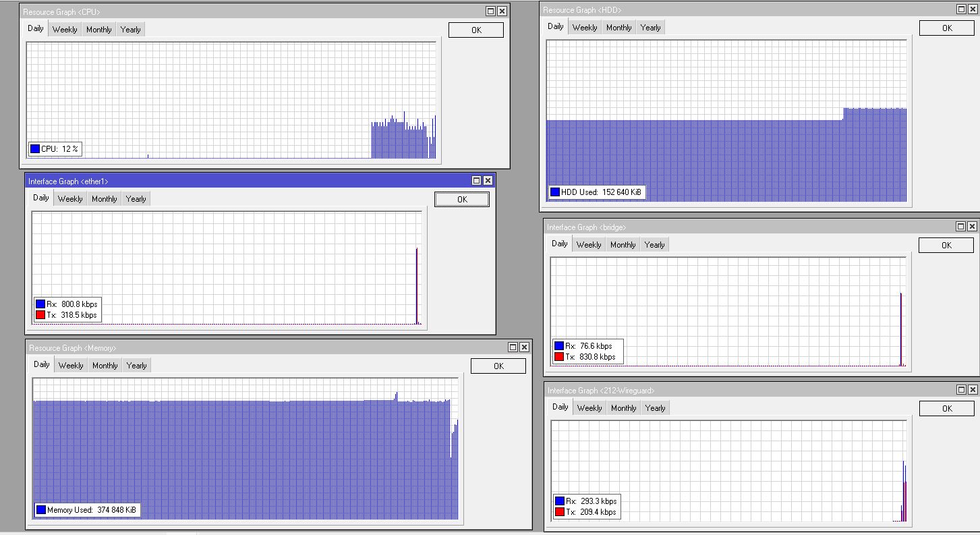Click the 'CPU: 12 %' legend text

click(x=60, y=149)
